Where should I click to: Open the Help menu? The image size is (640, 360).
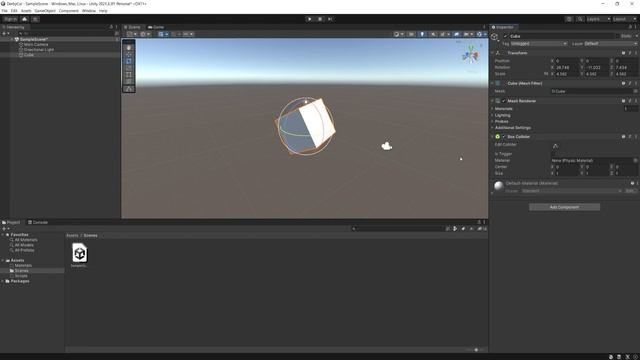[x=103, y=11]
